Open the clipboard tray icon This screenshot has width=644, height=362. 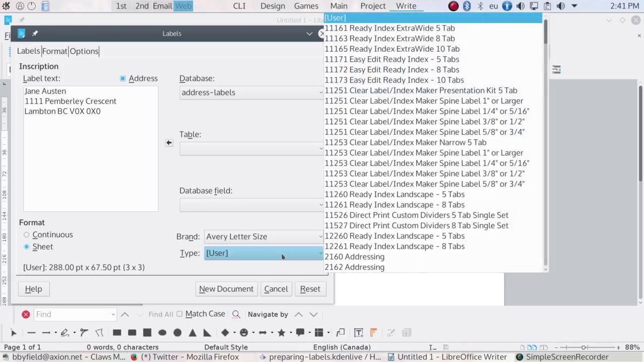point(547,6)
